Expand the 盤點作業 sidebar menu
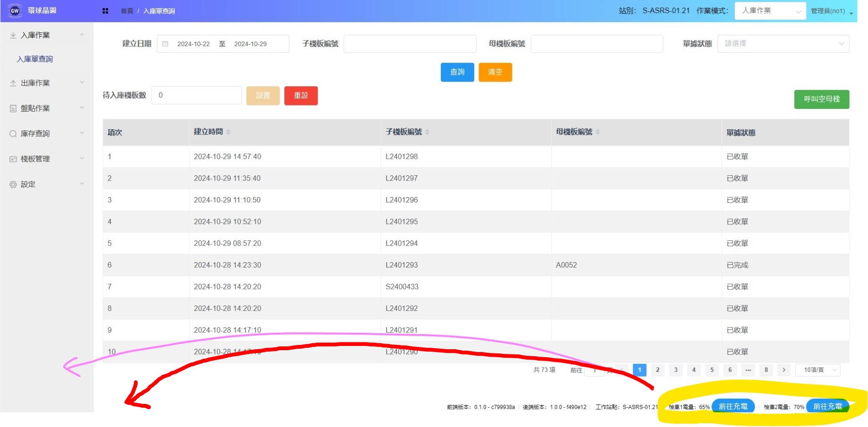 (x=46, y=108)
